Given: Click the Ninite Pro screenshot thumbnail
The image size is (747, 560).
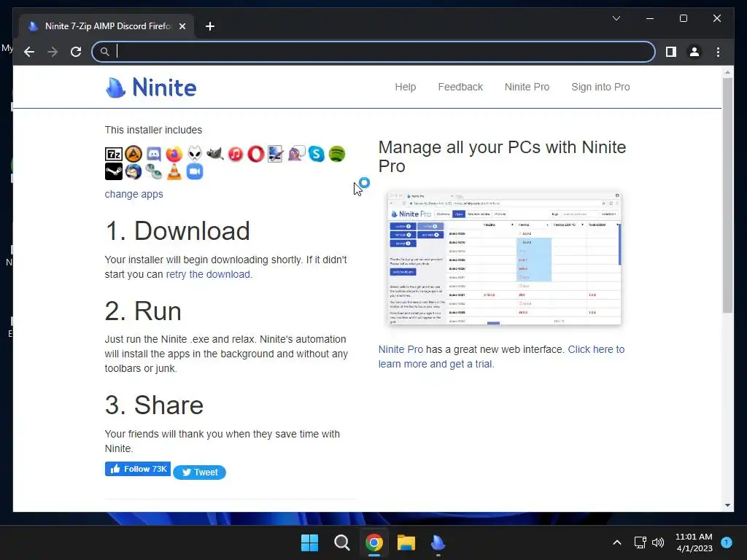Looking at the screenshot, I should tap(505, 258).
